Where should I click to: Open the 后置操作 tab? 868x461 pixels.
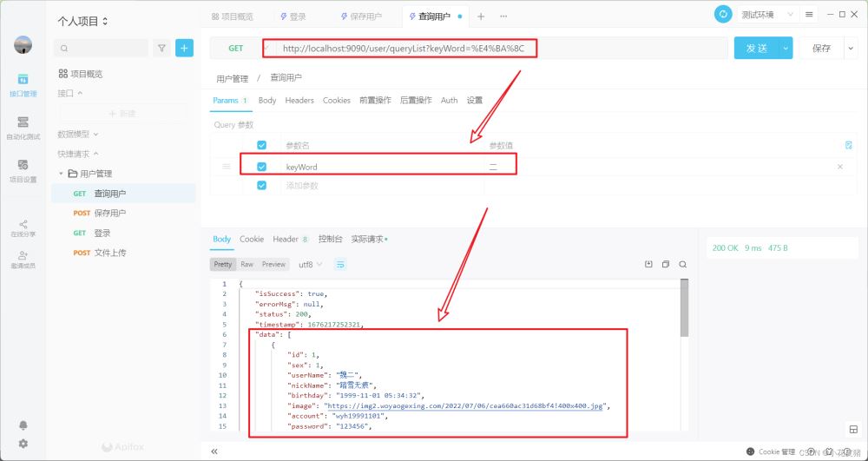click(416, 100)
